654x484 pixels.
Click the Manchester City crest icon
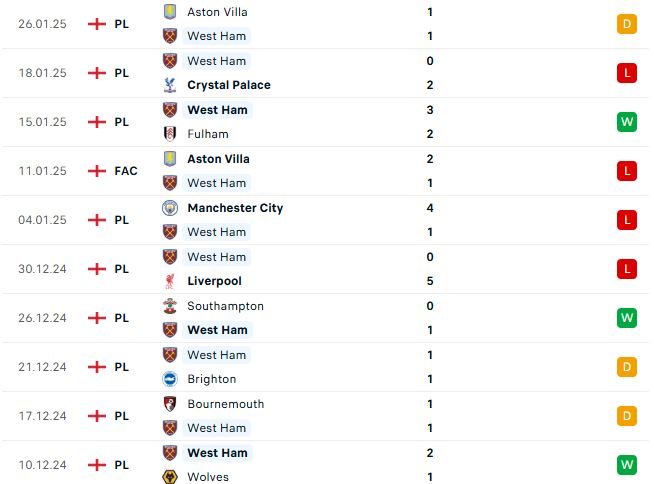[x=170, y=208]
